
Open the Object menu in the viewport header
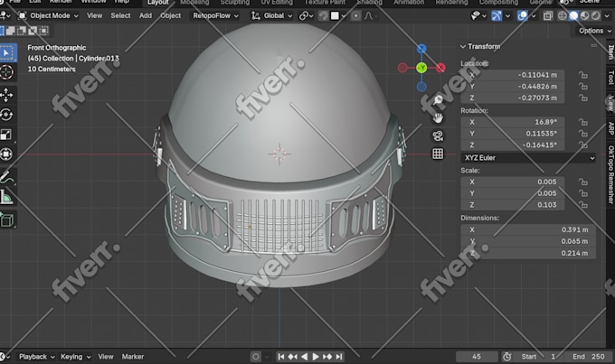(x=171, y=15)
